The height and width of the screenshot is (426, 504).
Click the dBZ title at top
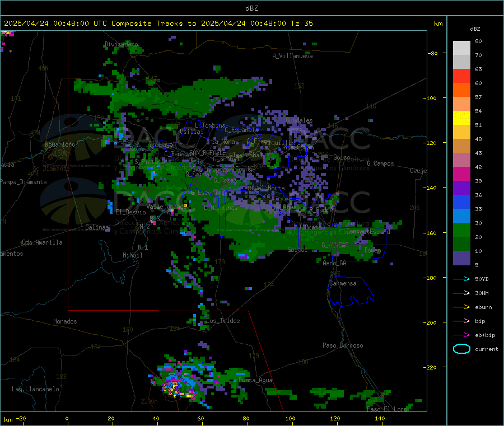[251, 8]
